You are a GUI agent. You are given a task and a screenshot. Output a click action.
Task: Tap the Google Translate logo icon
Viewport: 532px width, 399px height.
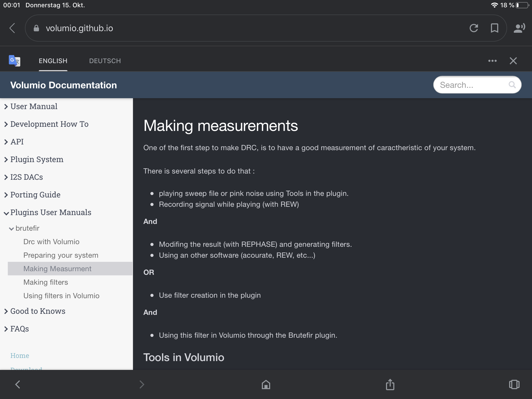point(15,61)
